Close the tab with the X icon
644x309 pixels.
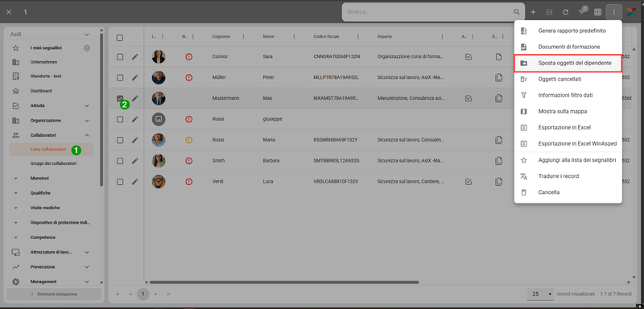click(9, 12)
